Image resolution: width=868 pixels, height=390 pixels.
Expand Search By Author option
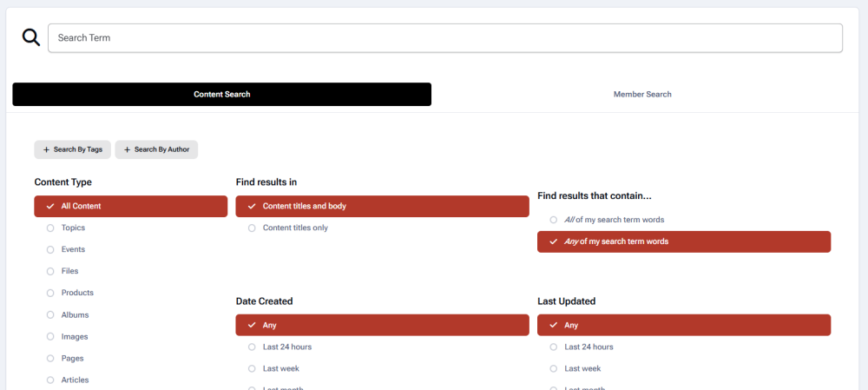click(x=156, y=149)
